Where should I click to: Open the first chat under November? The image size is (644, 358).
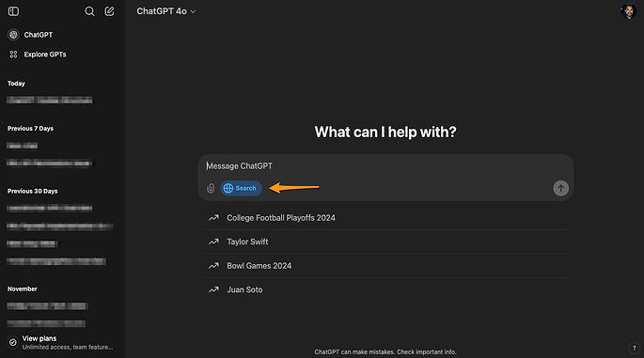pyautogui.click(x=46, y=306)
